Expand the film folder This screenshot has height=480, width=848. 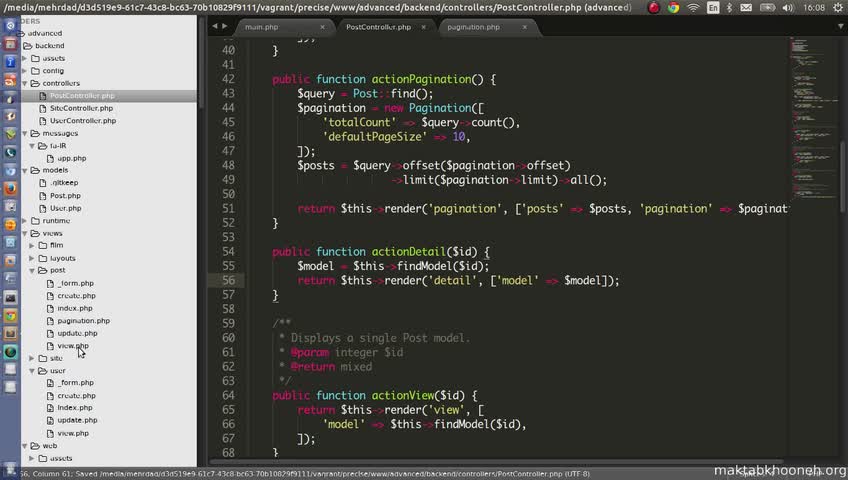(32, 245)
